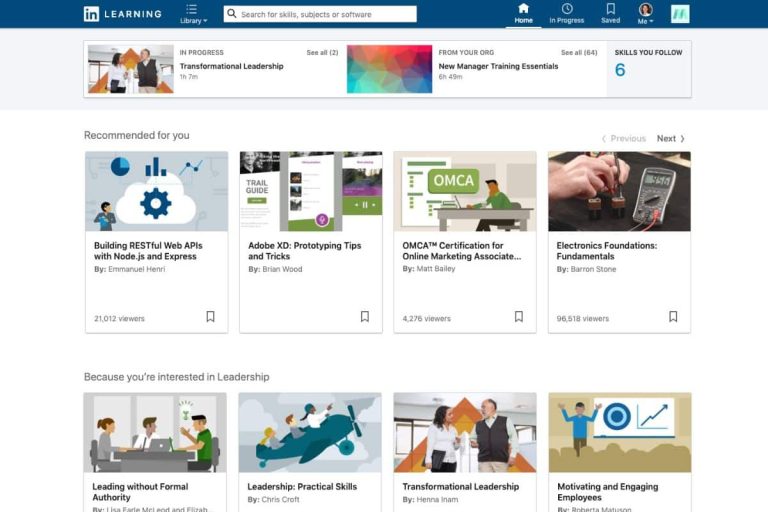Click From Your Org 'See all (64)'
768x512 pixels.
click(x=579, y=52)
